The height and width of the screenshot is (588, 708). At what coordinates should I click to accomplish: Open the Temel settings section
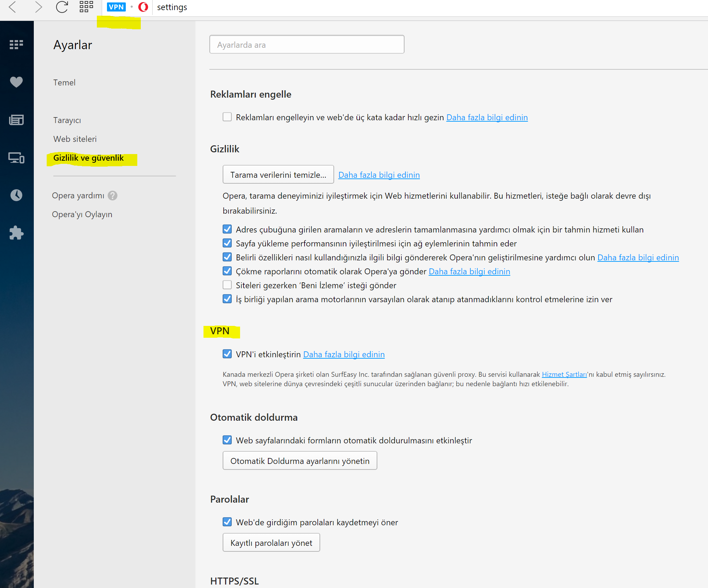(x=64, y=83)
